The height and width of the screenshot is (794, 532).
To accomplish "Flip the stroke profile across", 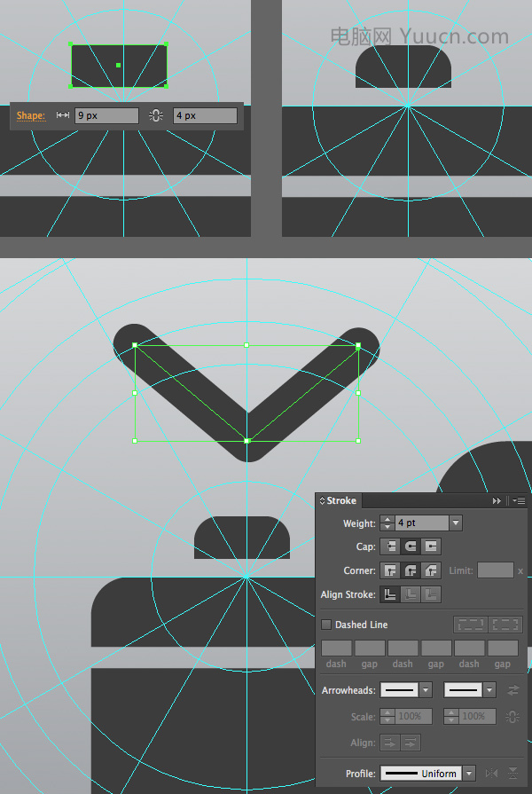I will [x=512, y=774].
